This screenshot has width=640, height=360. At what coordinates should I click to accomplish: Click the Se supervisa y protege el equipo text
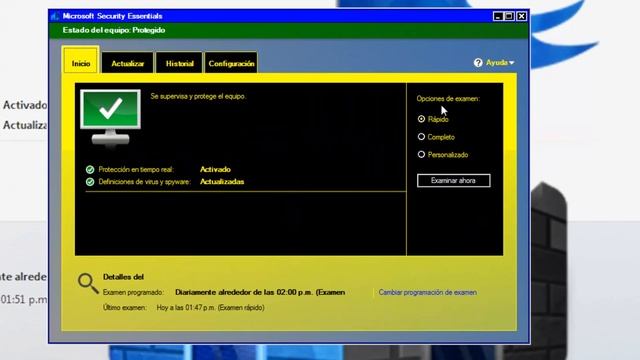coord(198,96)
